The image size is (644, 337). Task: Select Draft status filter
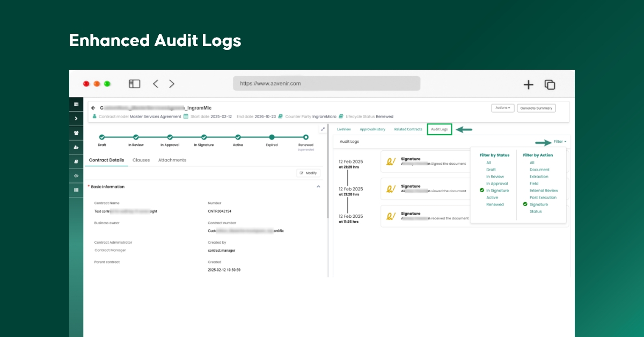pos(491,170)
